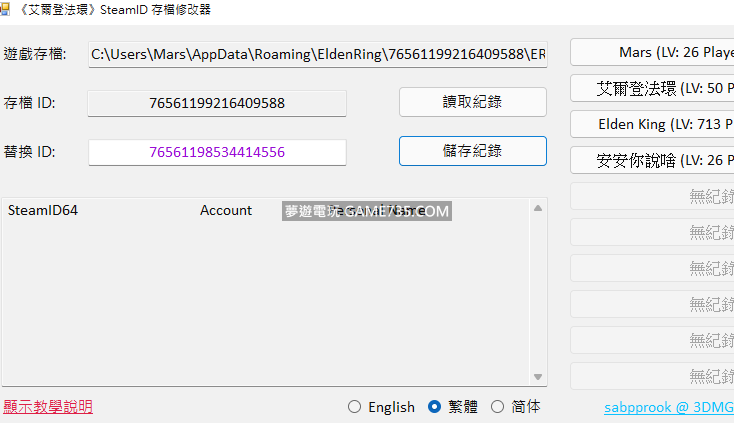The width and height of the screenshot is (734, 423).
Task: Click the replacement ID field 76561198534414556
Action: click(x=217, y=152)
